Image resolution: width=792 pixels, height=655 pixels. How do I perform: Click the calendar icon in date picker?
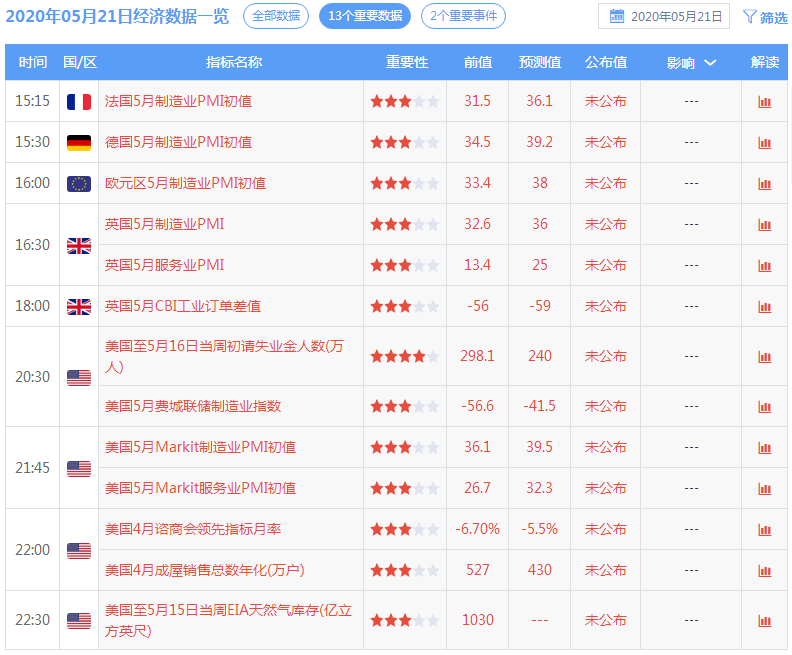coord(617,16)
